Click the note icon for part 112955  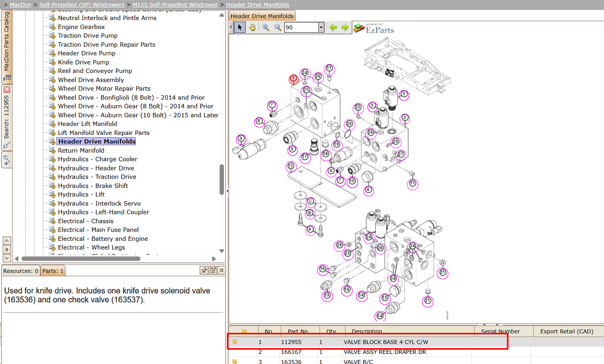click(x=235, y=342)
